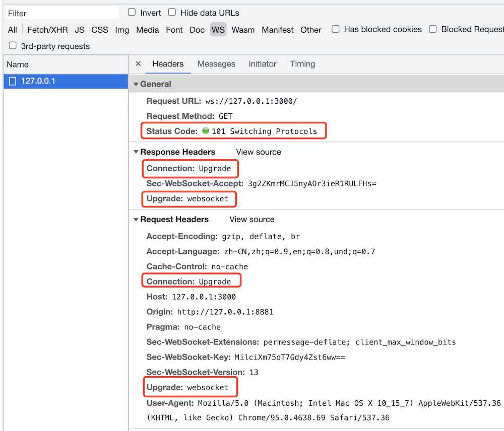Image resolution: width=504 pixels, height=431 pixels.
Task: Enable the 3rd-party requests checkbox
Action: pyautogui.click(x=13, y=46)
